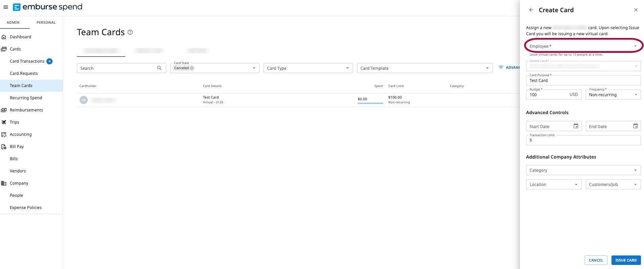This screenshot has width=644, height=269.
Task: Click the Trips airplane icon
Action: (x=4, y=122)
